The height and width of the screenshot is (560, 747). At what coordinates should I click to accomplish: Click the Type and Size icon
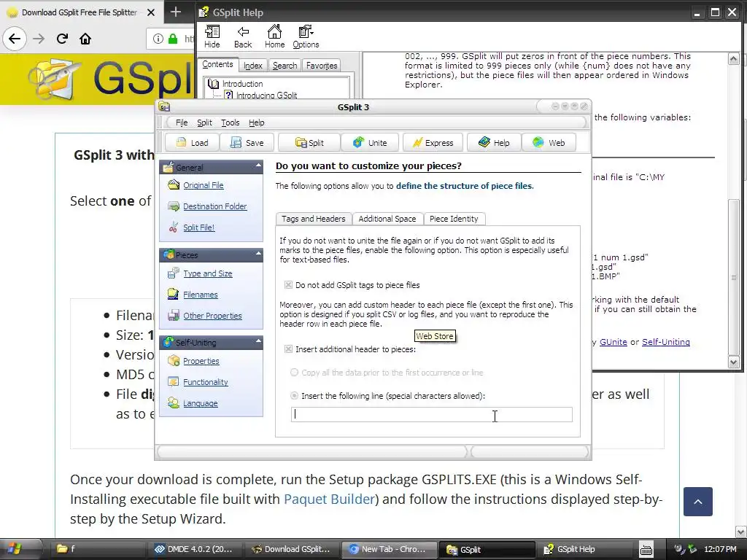coord(174,273)
